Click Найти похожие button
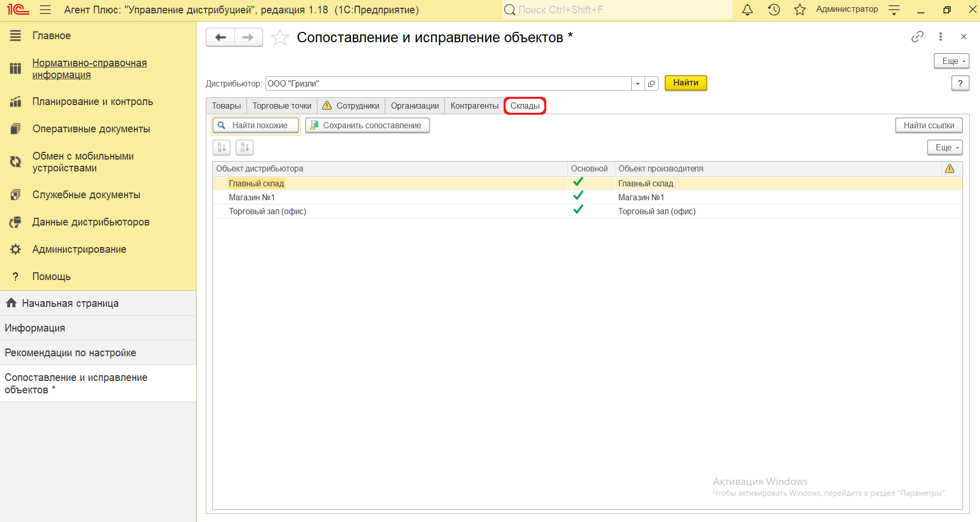 (x=256, y=125)
